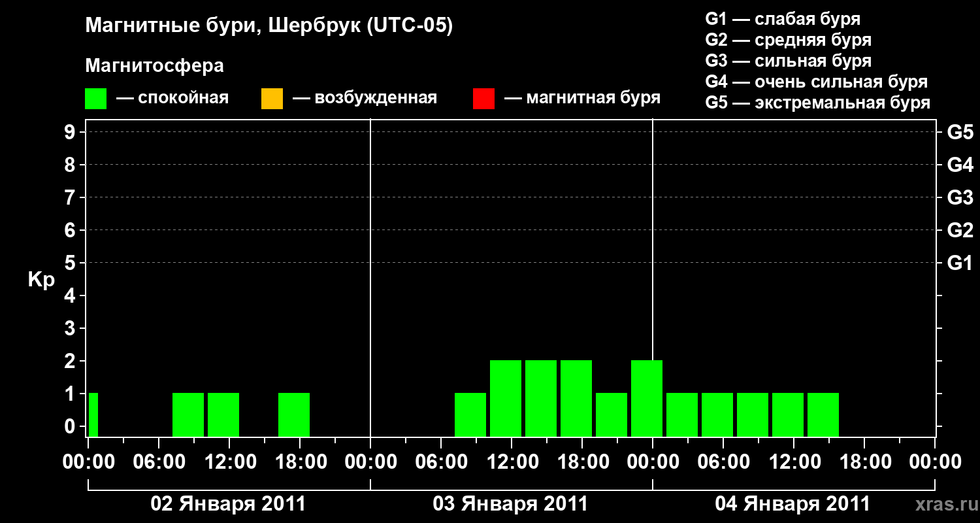Click the '02 Января 2011' date label

pos(228,504)
